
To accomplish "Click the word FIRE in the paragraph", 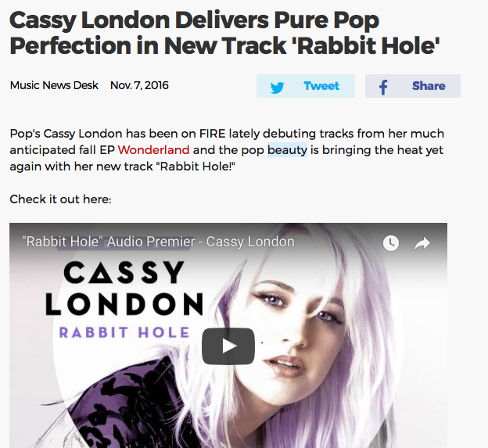I will click(x=212, y=134).
